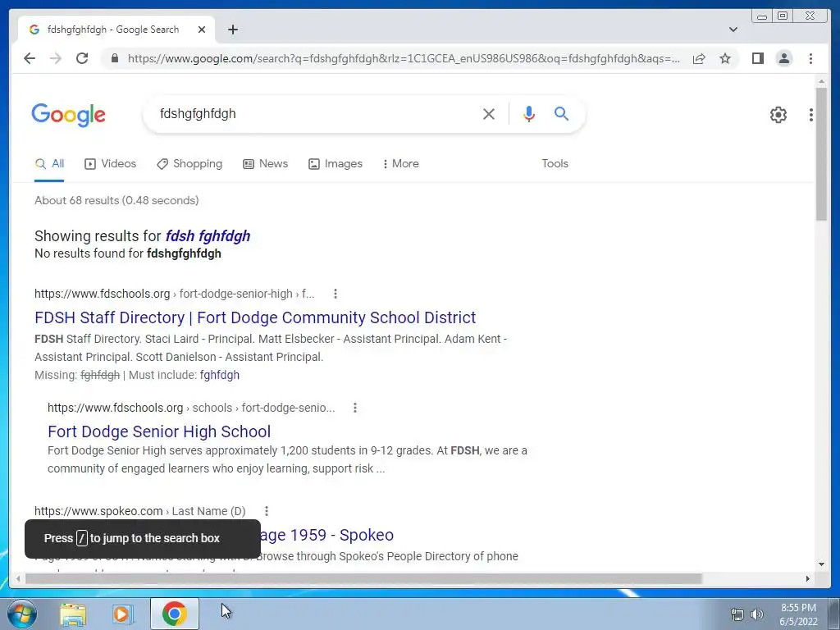Go to Google homepage logo

(x=69, y=115)
